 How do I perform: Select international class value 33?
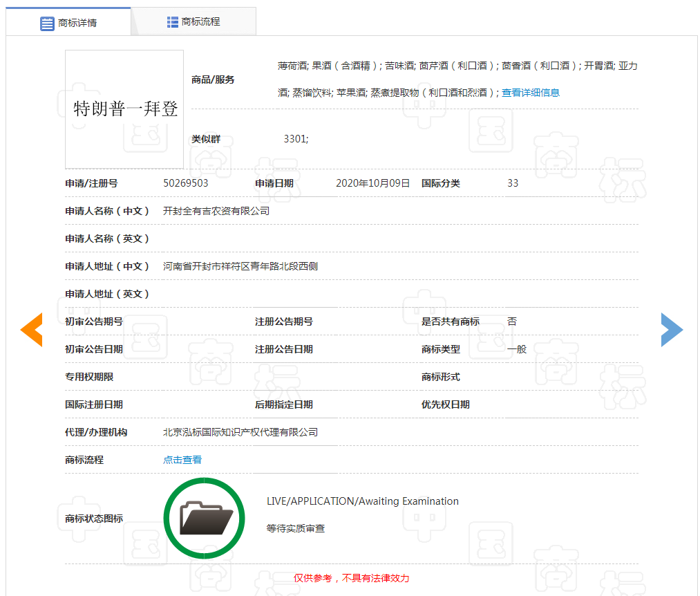pos(513,183)
